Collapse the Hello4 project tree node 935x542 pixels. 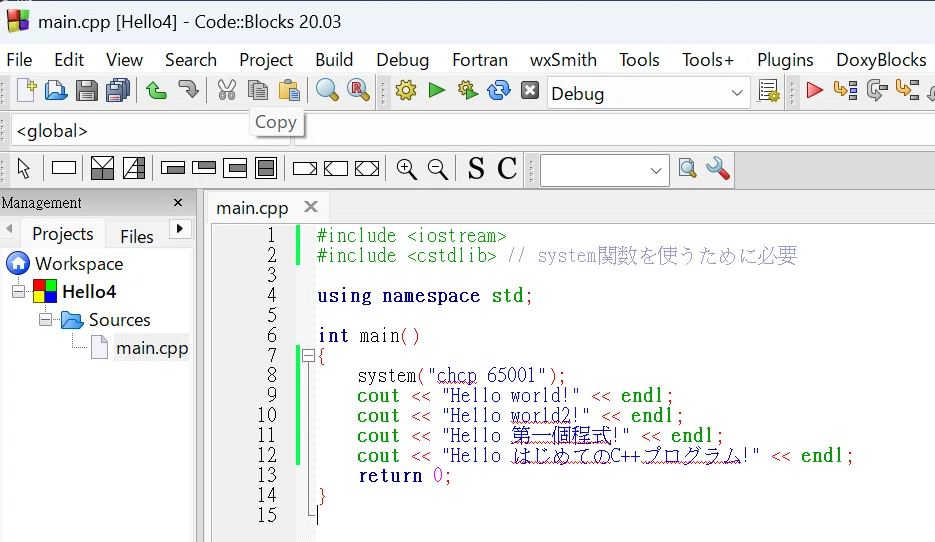(18, 292)
